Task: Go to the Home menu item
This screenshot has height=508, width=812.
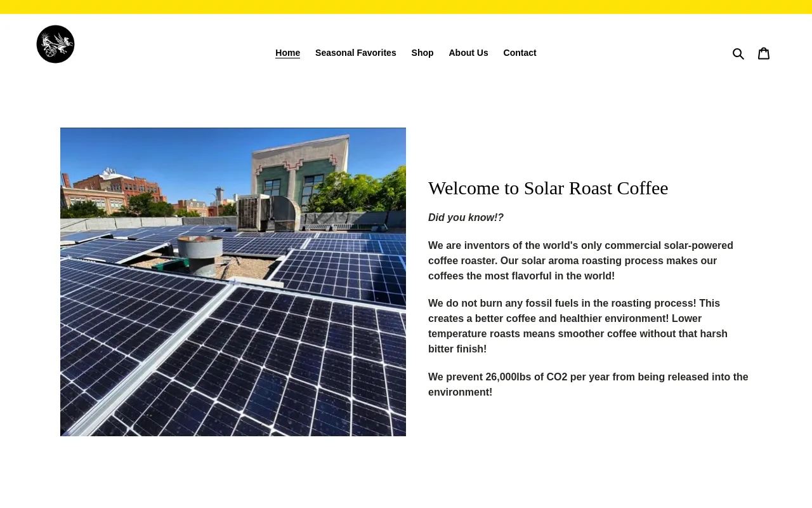Action: (287, 53)
